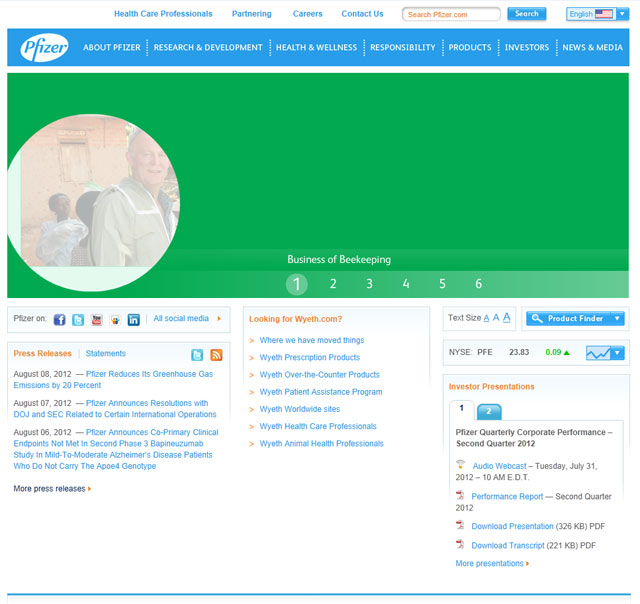
Task: Open Contact Us link
Action: pos(362,14)
